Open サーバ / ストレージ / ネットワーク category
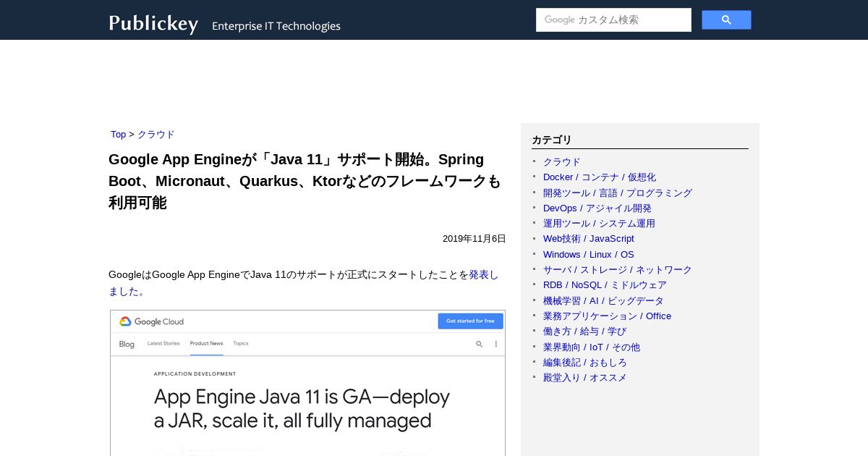 pyautogui.click(x=618, y=269)
